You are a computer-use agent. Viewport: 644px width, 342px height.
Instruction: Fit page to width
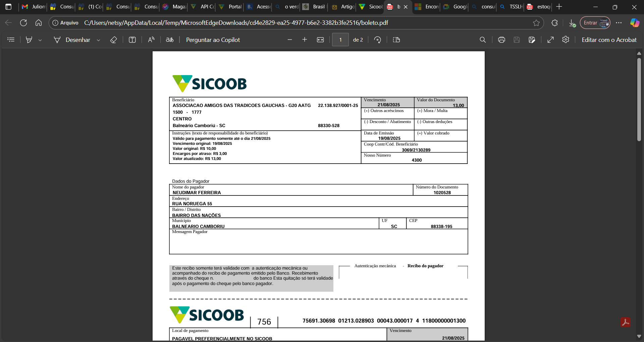point(320,40)
